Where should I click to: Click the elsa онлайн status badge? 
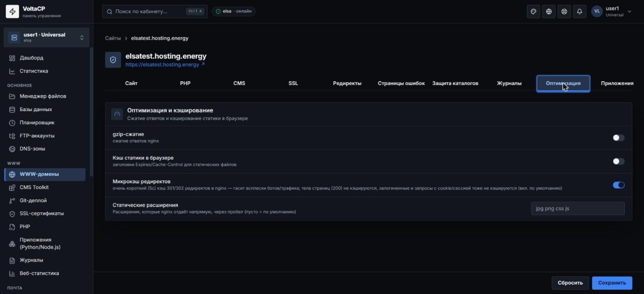point(234,11)
